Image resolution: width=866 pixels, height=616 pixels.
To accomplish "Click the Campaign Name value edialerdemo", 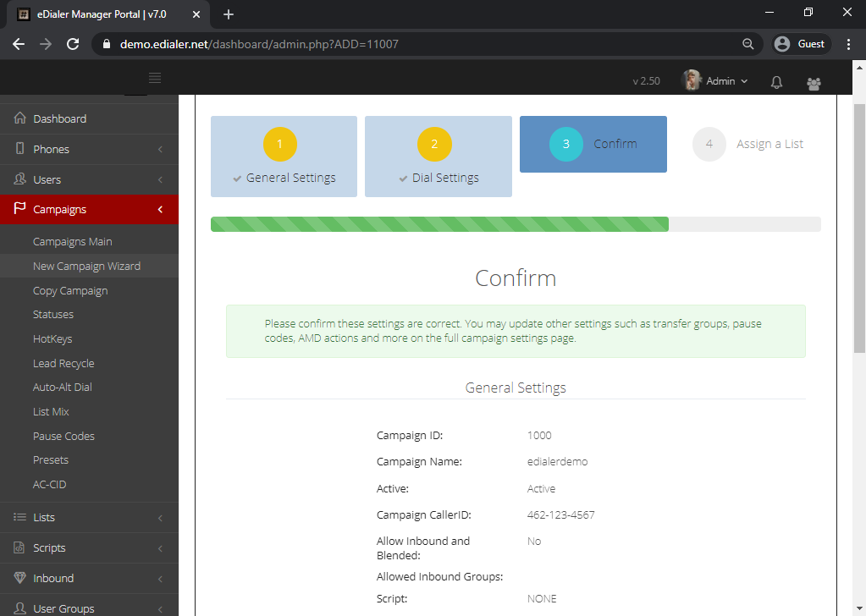I will [x=557, y=461].
